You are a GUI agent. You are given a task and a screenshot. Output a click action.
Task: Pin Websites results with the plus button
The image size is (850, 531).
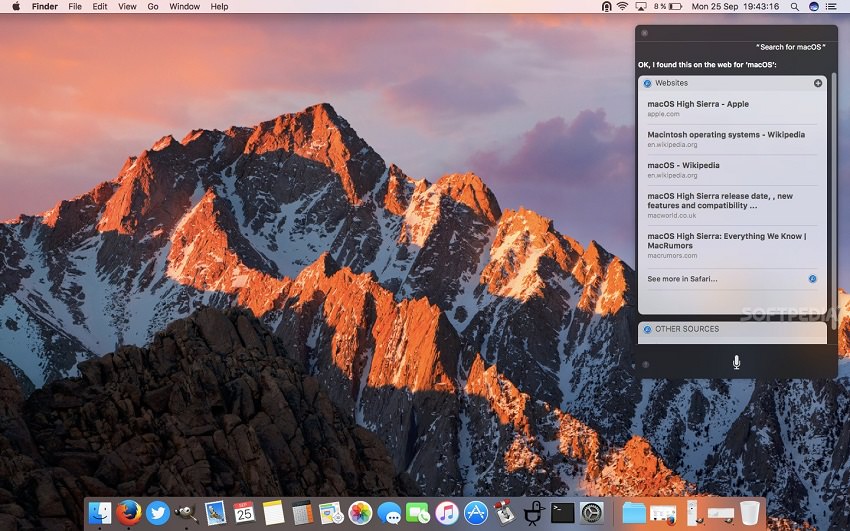[818, 83]
